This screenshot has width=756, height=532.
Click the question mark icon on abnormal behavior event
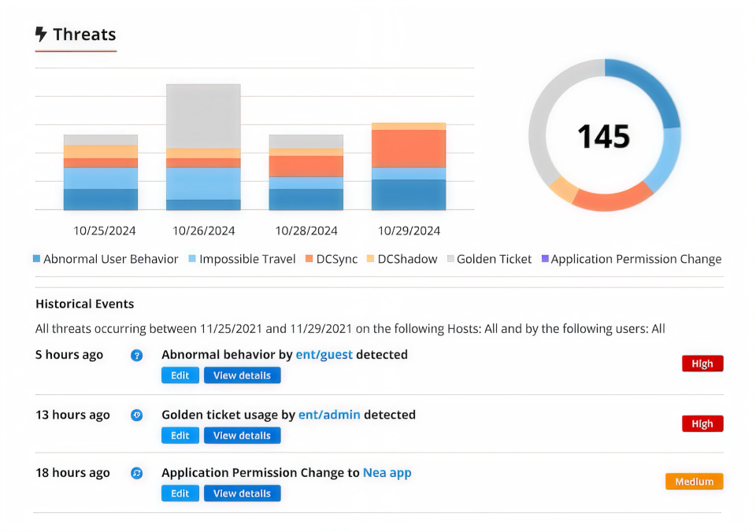click(x=137, y=356)
